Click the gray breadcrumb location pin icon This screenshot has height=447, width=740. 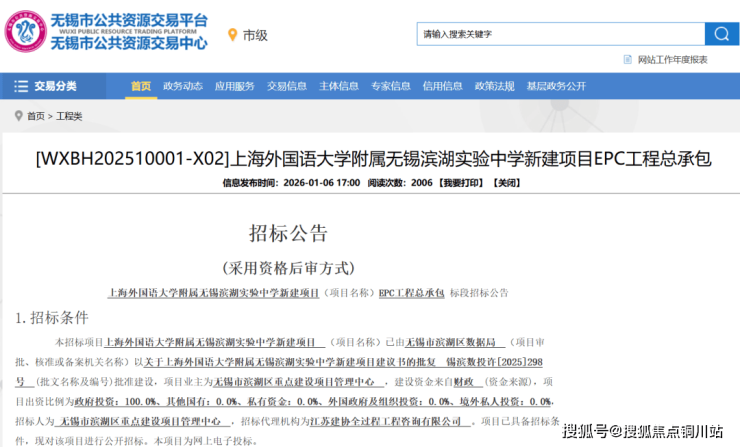(x=19, y=116)
